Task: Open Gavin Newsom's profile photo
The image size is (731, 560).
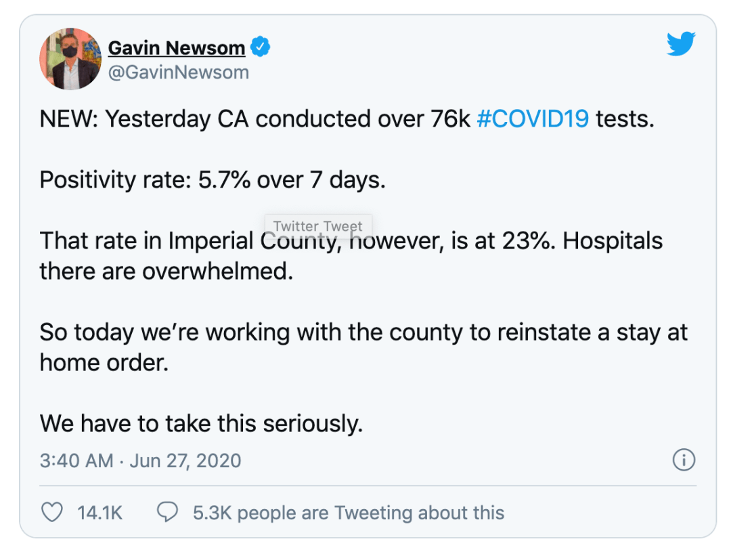Action: tap(70, 59)
